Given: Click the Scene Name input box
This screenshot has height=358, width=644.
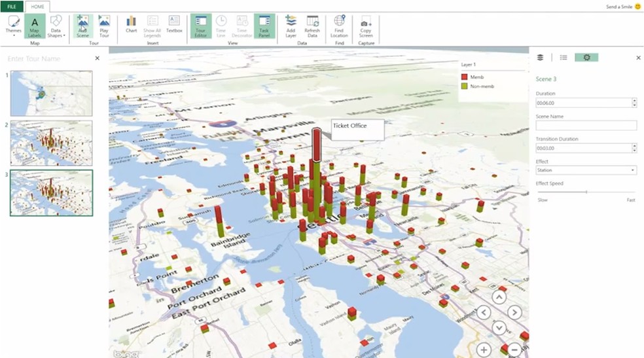Looking at the screenshot, I should pos(586,125).
